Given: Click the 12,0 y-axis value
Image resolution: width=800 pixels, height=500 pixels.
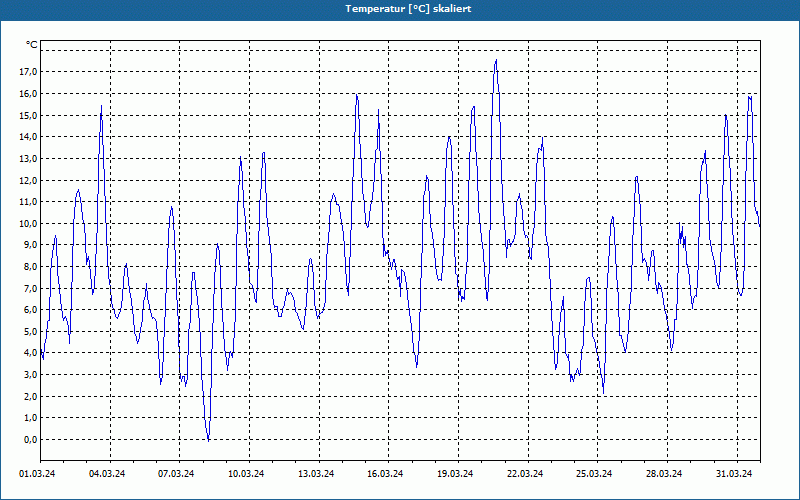Looking at the screenshot, I should [28, 180].
